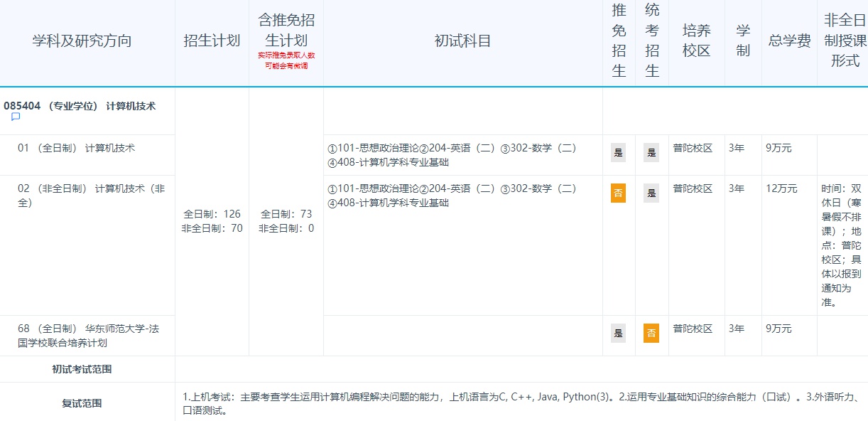Viewport: 868px width, 421px height.
Task: Click the 培养校区 column header
Action: click(696, 41)
